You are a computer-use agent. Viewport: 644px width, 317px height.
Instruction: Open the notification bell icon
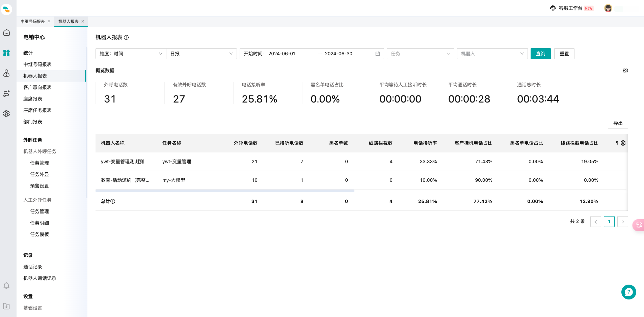point(6,286)
